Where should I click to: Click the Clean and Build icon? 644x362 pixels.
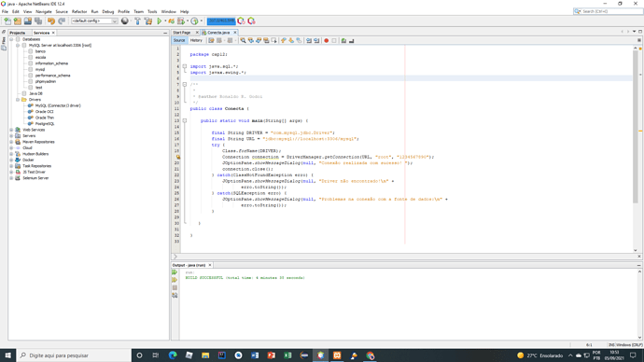[148, 21]
